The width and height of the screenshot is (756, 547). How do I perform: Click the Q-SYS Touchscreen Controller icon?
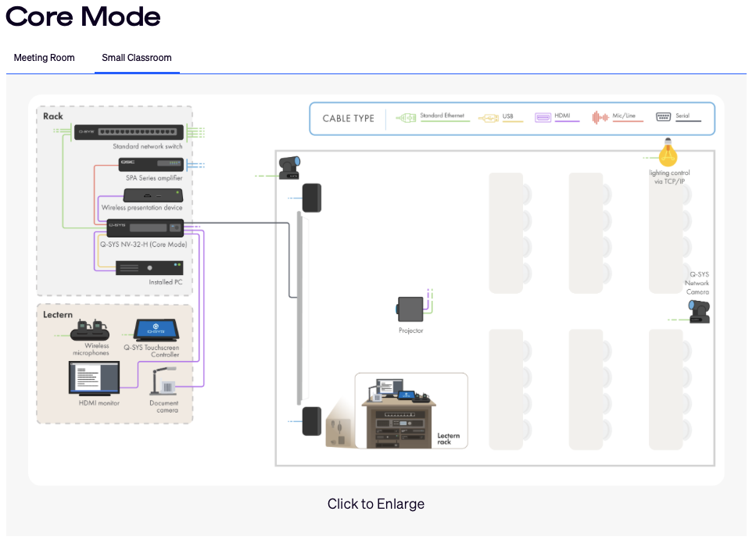point(156,330)
